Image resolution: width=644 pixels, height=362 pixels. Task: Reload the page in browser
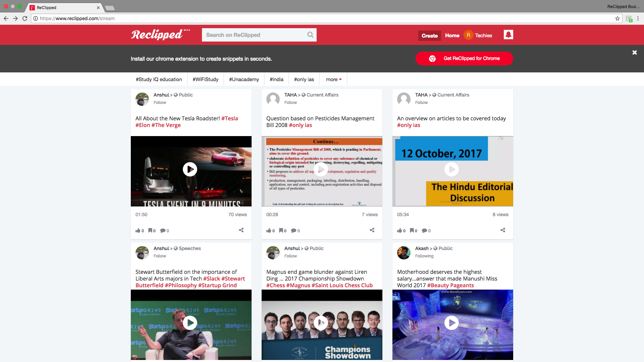tap(25, 18)
